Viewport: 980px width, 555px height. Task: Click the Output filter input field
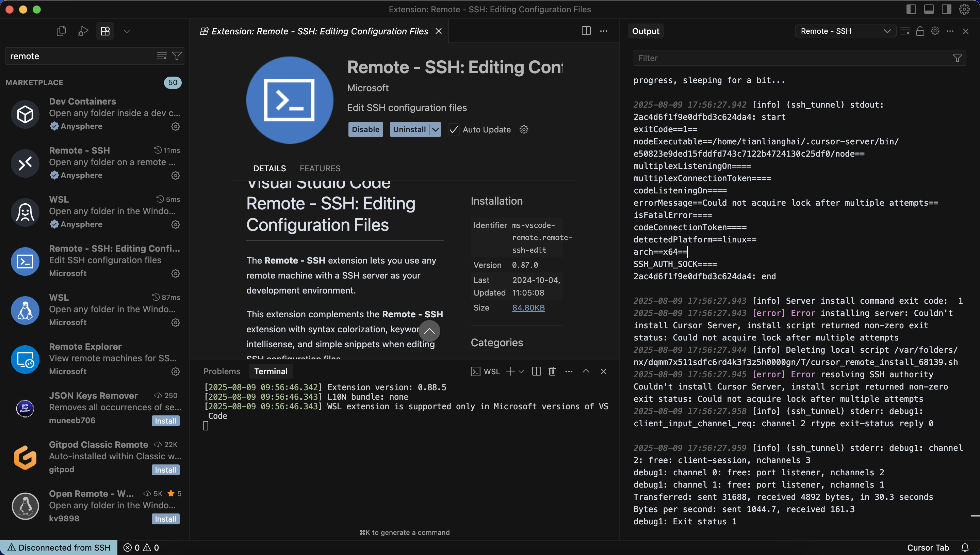pos(792,58)
